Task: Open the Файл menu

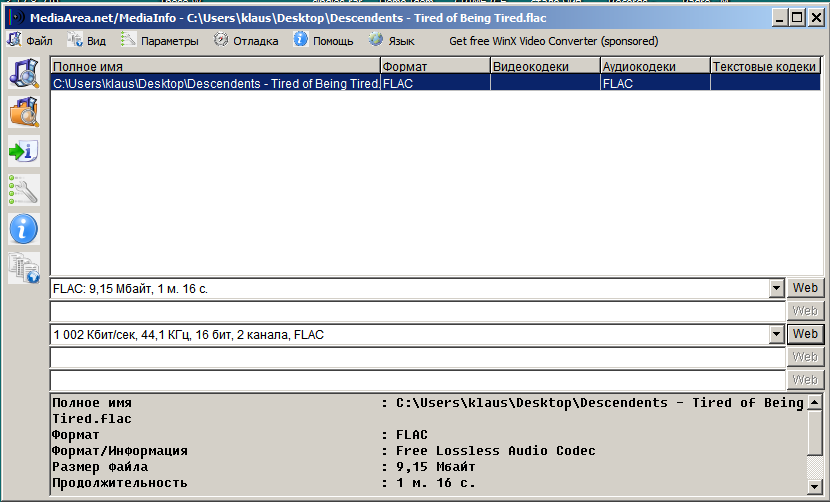Action: pyautogui.click(x=30, y=41)
